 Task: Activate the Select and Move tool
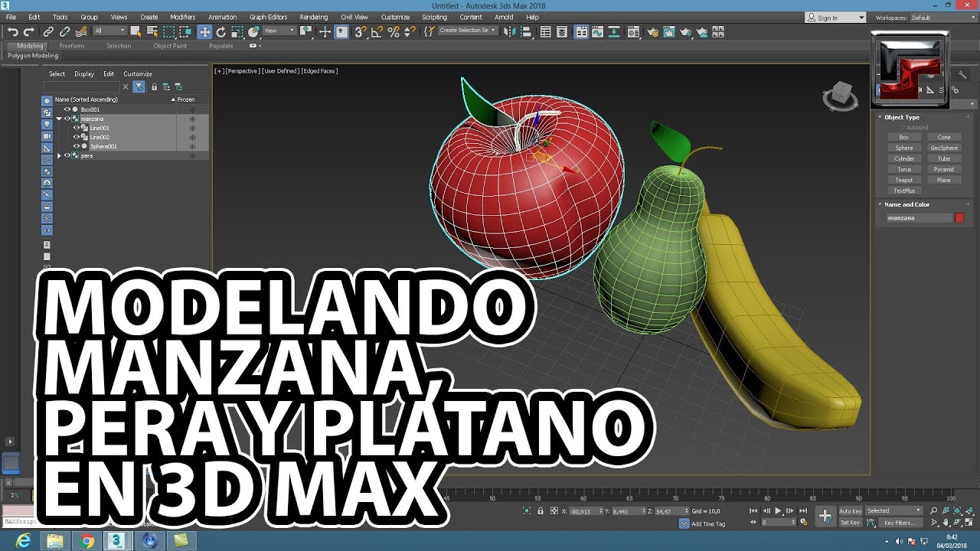(x=204, y=31)
